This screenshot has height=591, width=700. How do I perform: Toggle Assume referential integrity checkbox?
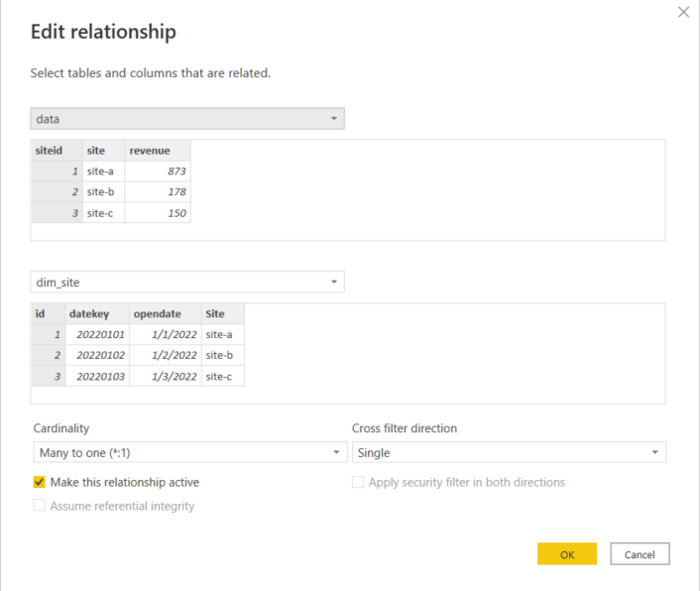click(40, 506)
